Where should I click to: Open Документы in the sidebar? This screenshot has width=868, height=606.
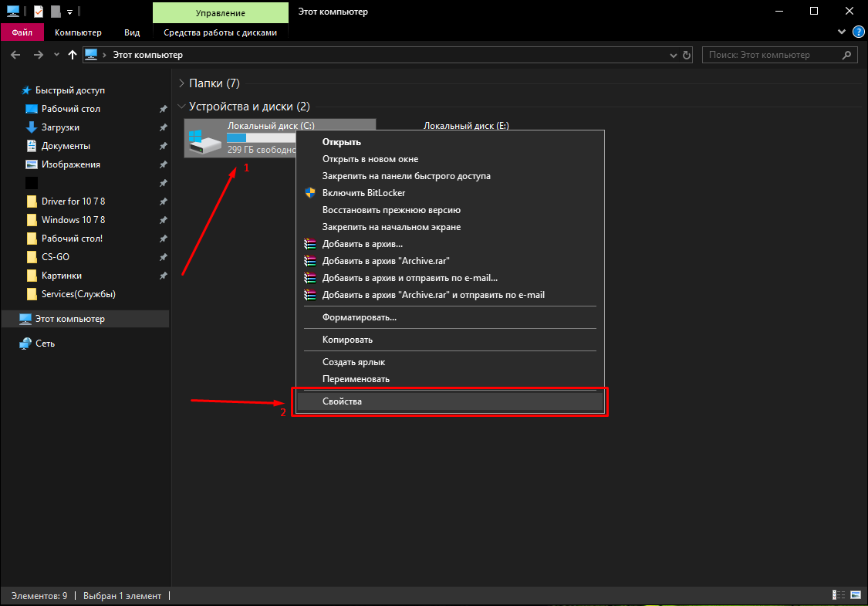tap(66, 146)
